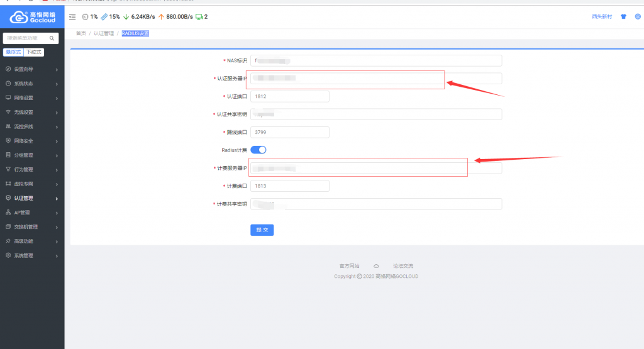Click the 计费共享密钥 input field

coord(376,204)
